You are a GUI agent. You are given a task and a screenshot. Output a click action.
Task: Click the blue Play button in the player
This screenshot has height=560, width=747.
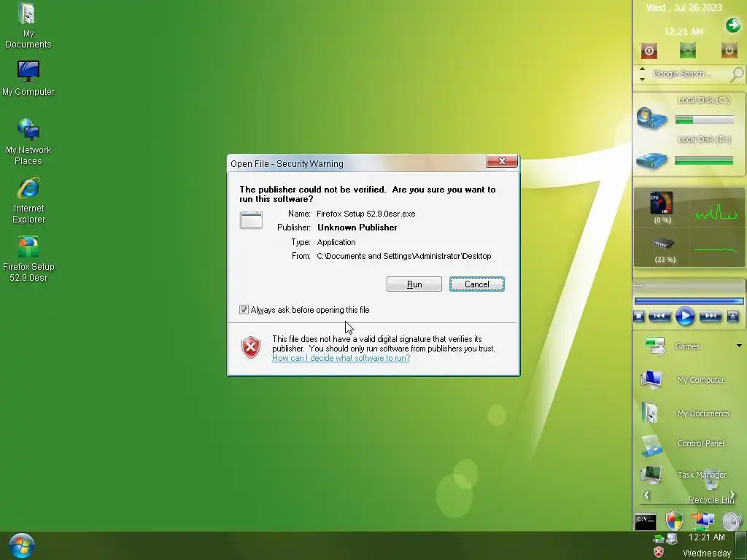(x=684, y=316)
